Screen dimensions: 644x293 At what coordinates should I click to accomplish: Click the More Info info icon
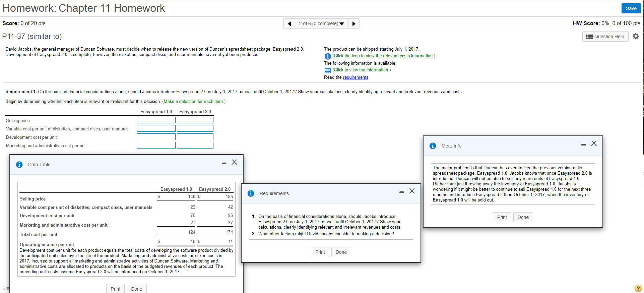433,146
